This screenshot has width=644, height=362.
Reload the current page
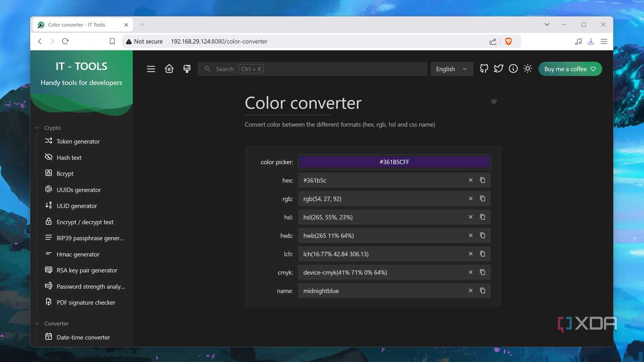tap(65, 41)
